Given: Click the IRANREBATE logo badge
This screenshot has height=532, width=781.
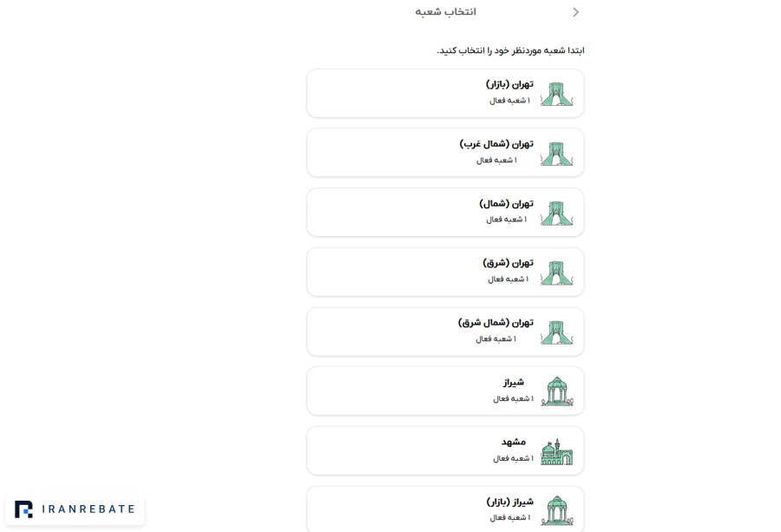Looking at the screenshot, I should (75, 509).
